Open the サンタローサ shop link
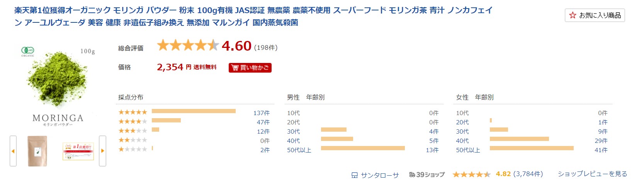The height and width of the screenshot is (190, 644). [380, 175]
